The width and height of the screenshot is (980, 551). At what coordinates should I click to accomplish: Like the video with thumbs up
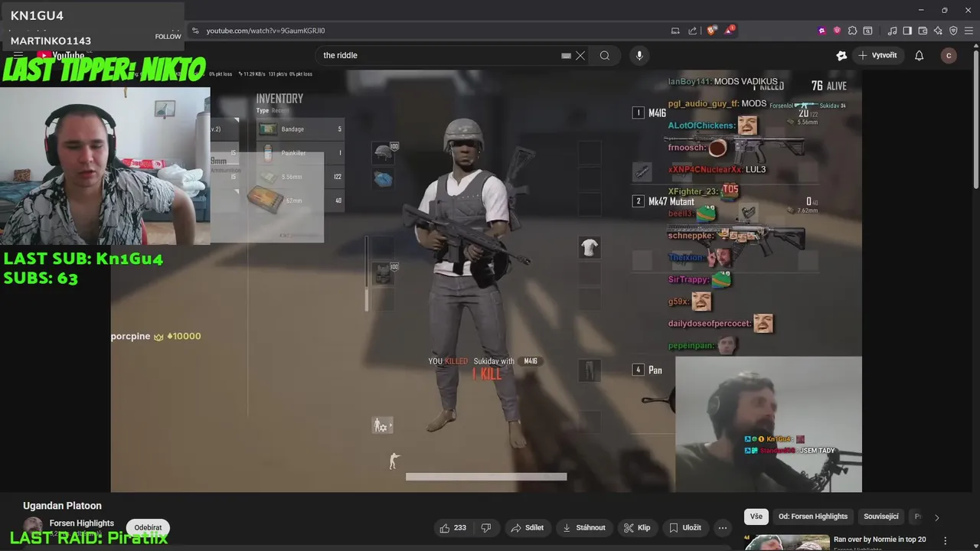(x=452, y=527)
